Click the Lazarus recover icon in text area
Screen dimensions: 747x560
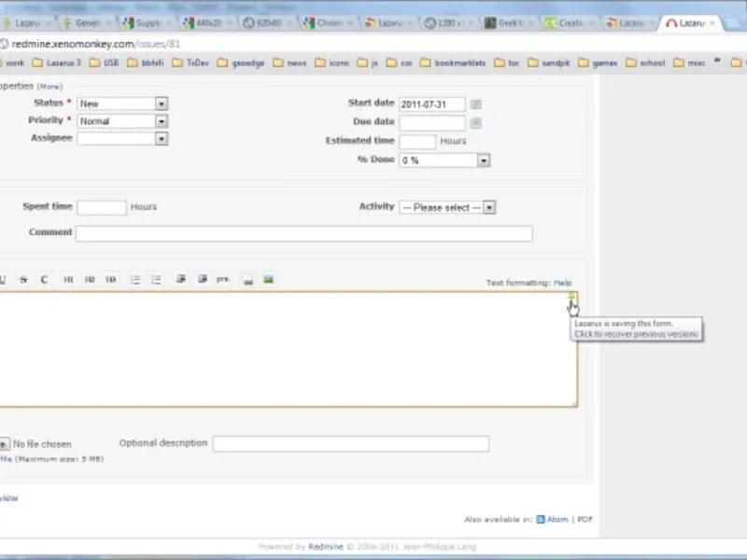click(571, 299)
